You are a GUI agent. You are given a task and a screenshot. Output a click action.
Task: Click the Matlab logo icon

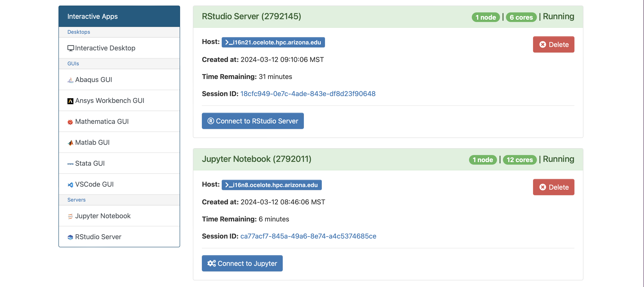pyautogui.click(x=70, y=143)
